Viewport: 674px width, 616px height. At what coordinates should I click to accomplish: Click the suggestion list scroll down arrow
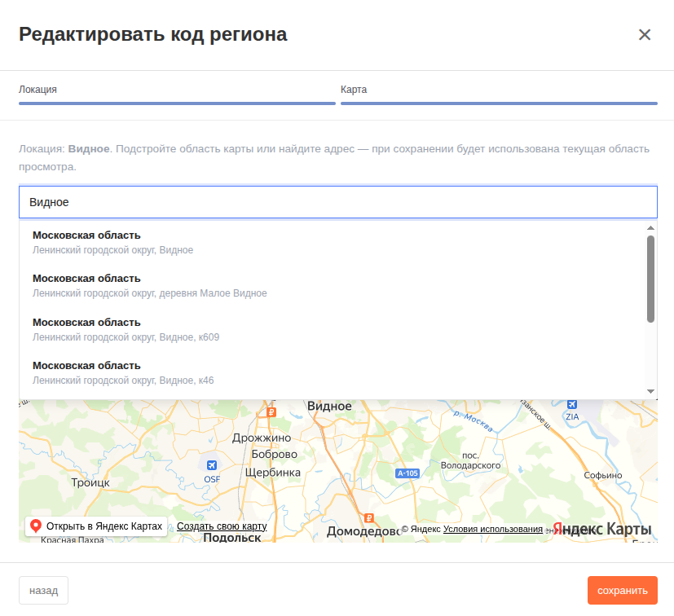(650, 391)
